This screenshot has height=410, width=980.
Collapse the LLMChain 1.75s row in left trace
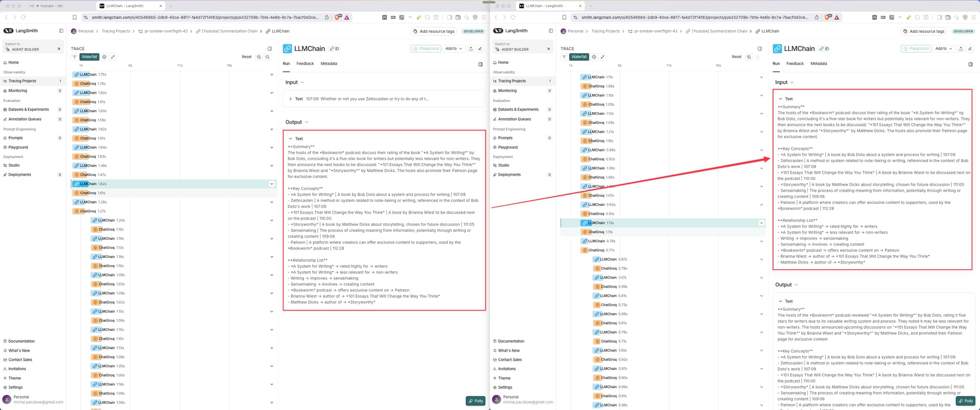[272, 74]
